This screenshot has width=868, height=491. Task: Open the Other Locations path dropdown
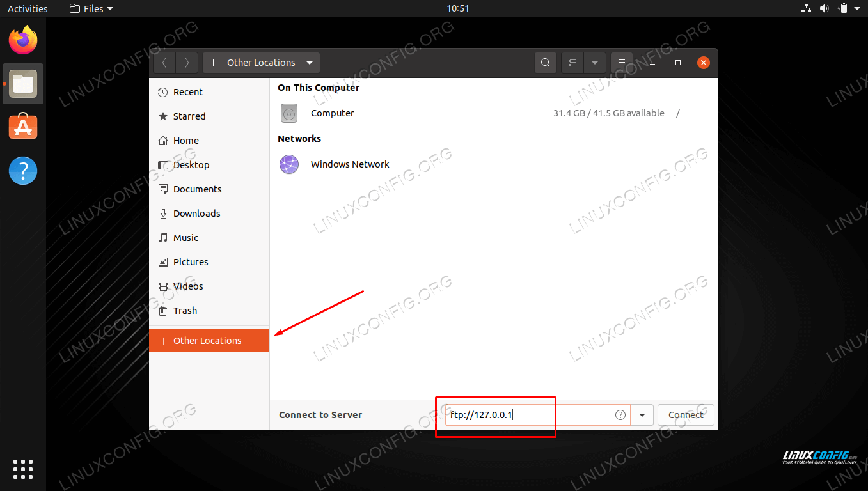[x=310, y=63]
